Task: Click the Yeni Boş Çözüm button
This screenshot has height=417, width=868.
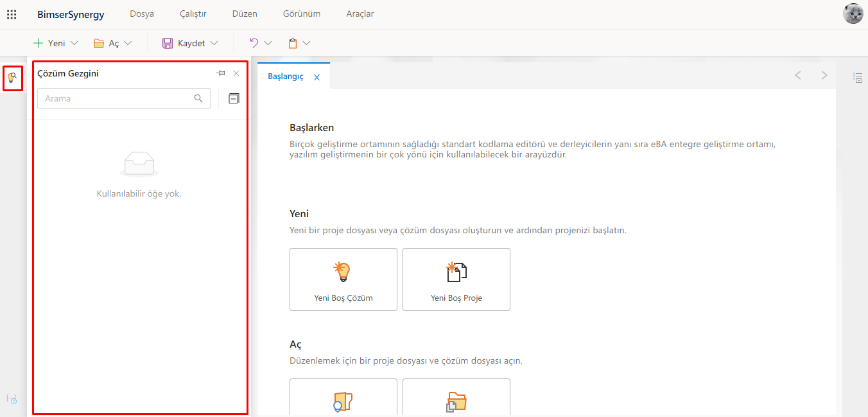Action: coord(343,279)
